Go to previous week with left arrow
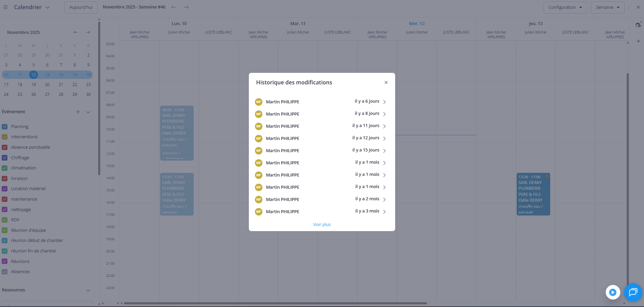This screenshot has height=307, width=644. pyautogui.click(x=174, y=7)
